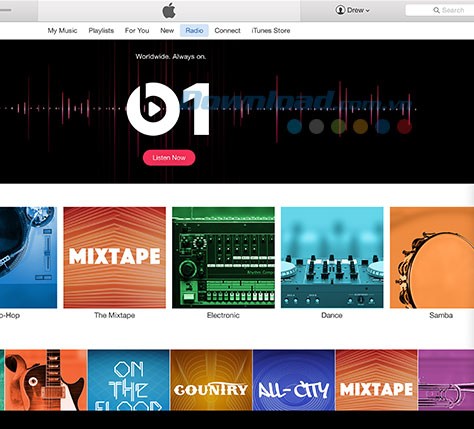474x429 pixels.
Task: Open the On The Floor station tile
Action: [129, 380]
